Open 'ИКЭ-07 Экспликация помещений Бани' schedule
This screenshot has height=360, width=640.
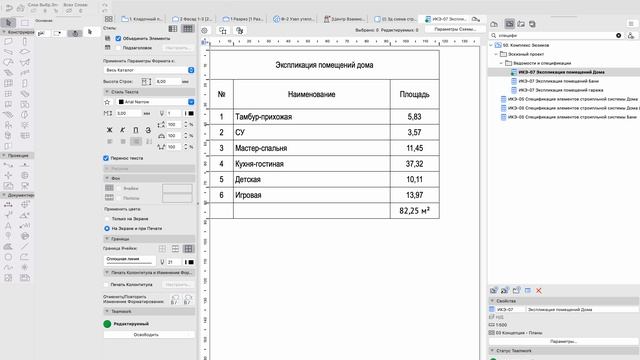coord(558,81)
